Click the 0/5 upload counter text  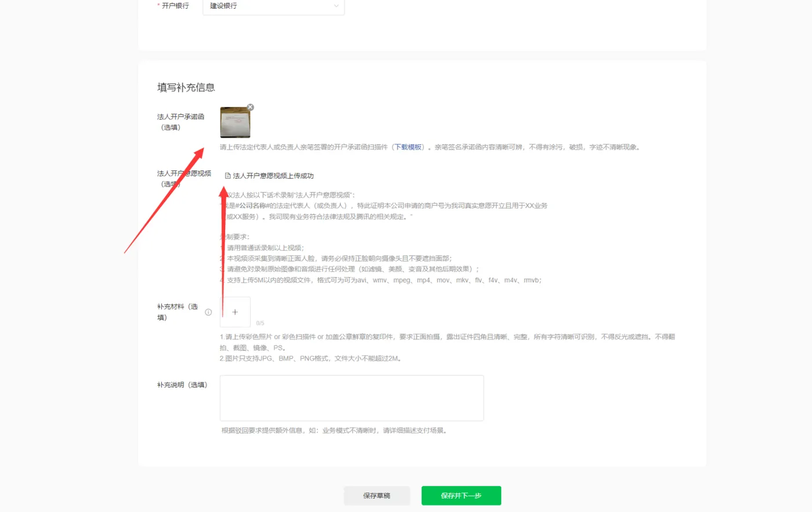[x=260, y=323]
